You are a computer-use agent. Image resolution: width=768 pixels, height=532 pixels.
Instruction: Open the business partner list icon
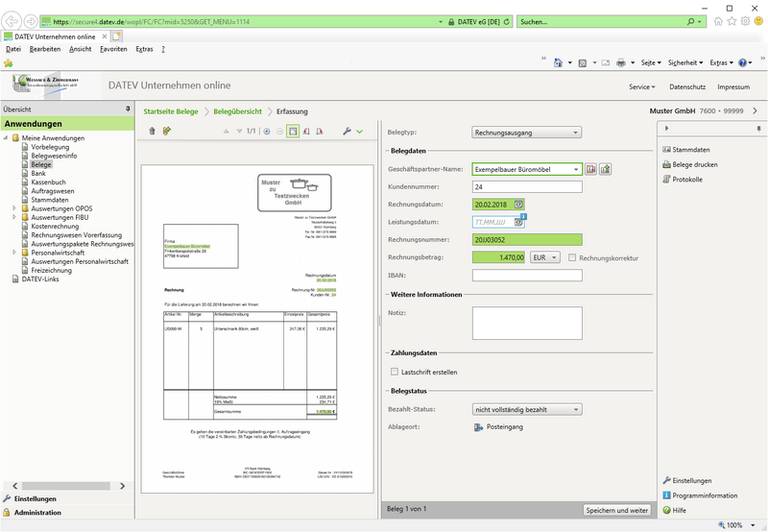[590, 169]
